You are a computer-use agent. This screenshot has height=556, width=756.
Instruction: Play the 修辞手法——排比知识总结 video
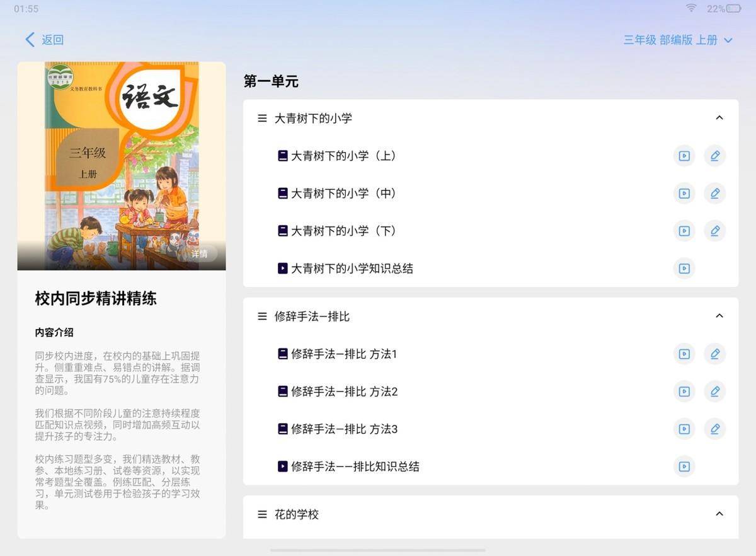pos(684,466)
